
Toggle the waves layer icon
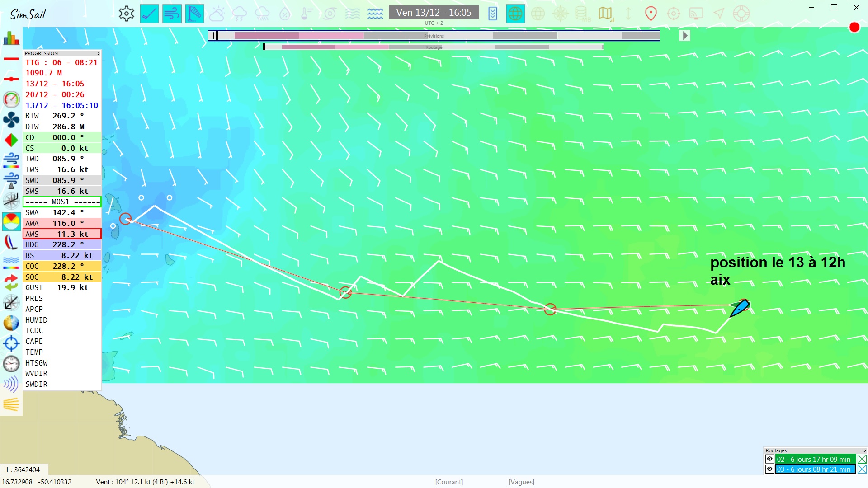pos(375,14)
